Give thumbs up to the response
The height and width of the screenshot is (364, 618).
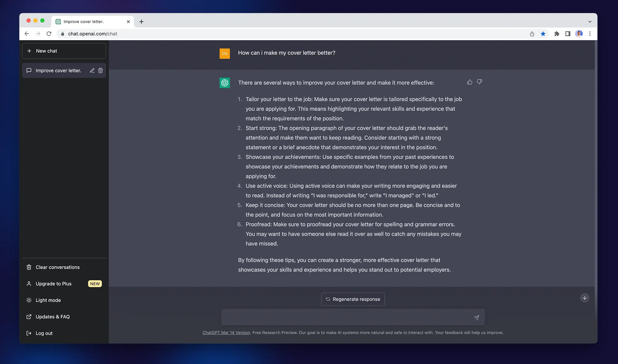pyautogui.click(x=470, y=82)
